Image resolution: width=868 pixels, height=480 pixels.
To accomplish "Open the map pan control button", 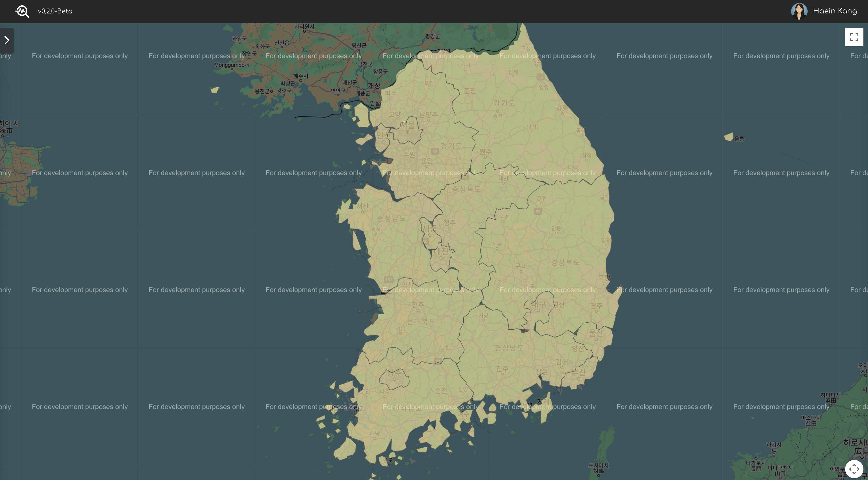I will click(x=854, y=469).
